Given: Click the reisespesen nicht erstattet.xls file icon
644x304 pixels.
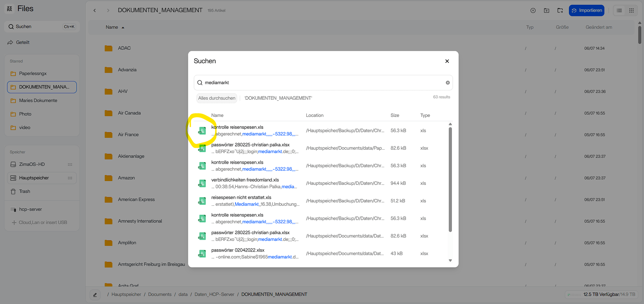Looking at the screenshot, I should point(202,201).
